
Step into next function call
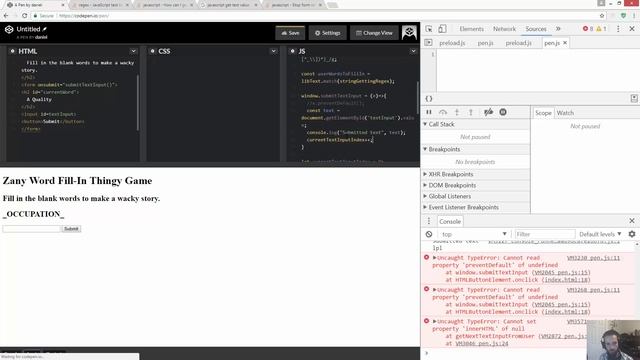[457, 112]
